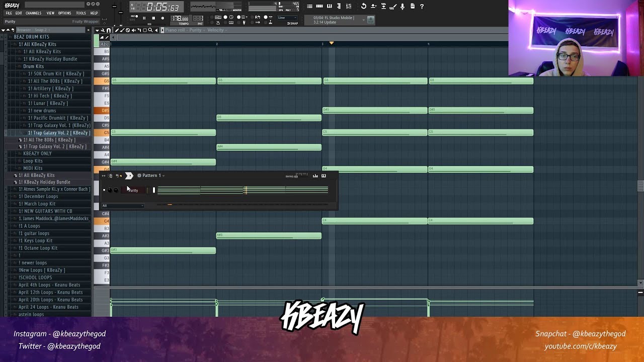Open the TOOLS menu

click(80, 13)
